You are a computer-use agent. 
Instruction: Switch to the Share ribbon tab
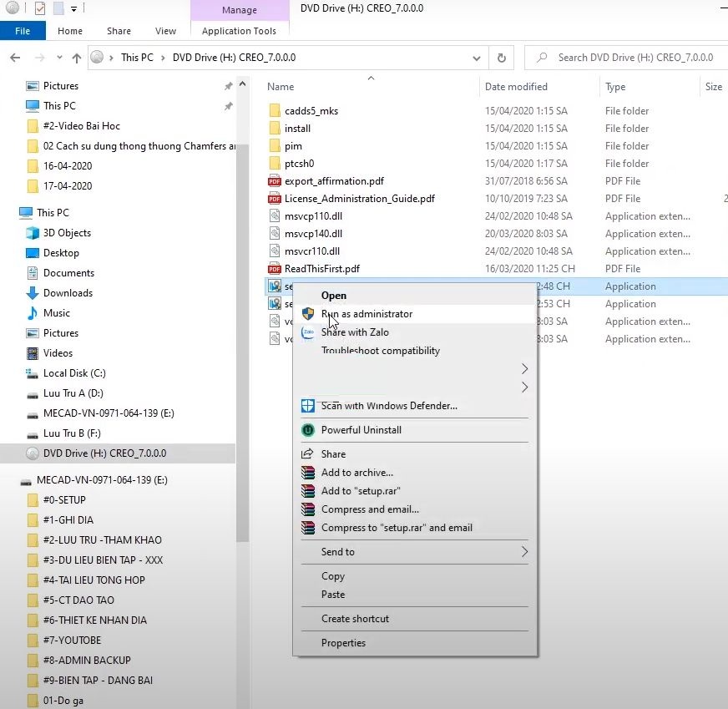pos(119,31)
